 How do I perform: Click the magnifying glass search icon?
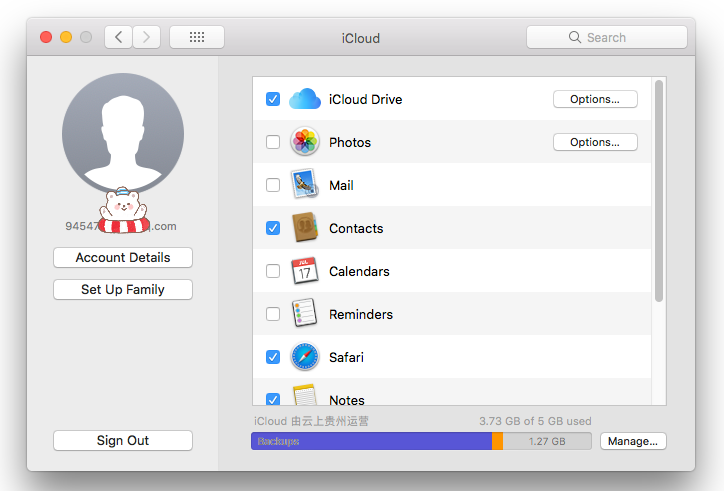[574, 37]
